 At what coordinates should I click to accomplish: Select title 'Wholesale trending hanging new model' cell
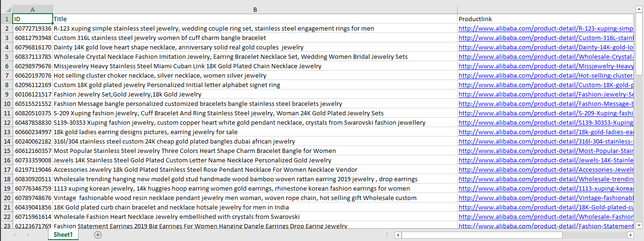tap(255, 179)
